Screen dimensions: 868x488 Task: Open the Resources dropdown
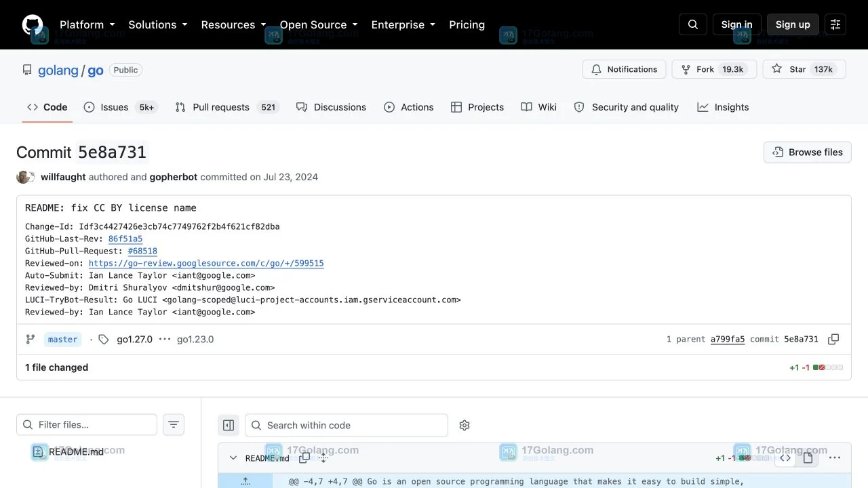[x=233, y=24]
